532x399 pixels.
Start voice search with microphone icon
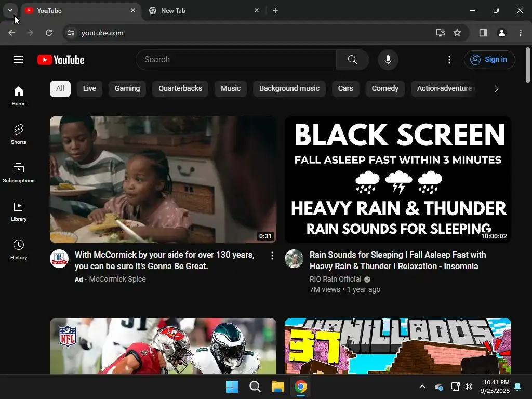(388, 60)
